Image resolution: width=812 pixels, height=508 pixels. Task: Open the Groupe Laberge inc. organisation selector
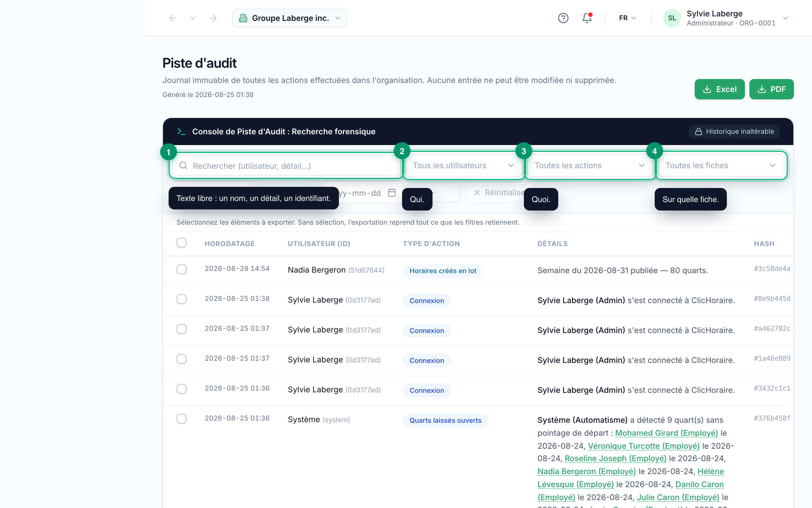[x=289, y=18]
